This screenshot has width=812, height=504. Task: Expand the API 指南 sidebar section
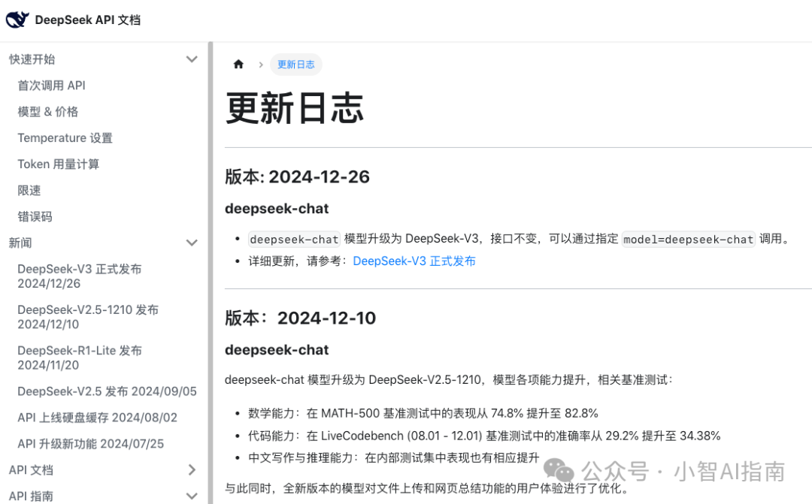[192, 496]
